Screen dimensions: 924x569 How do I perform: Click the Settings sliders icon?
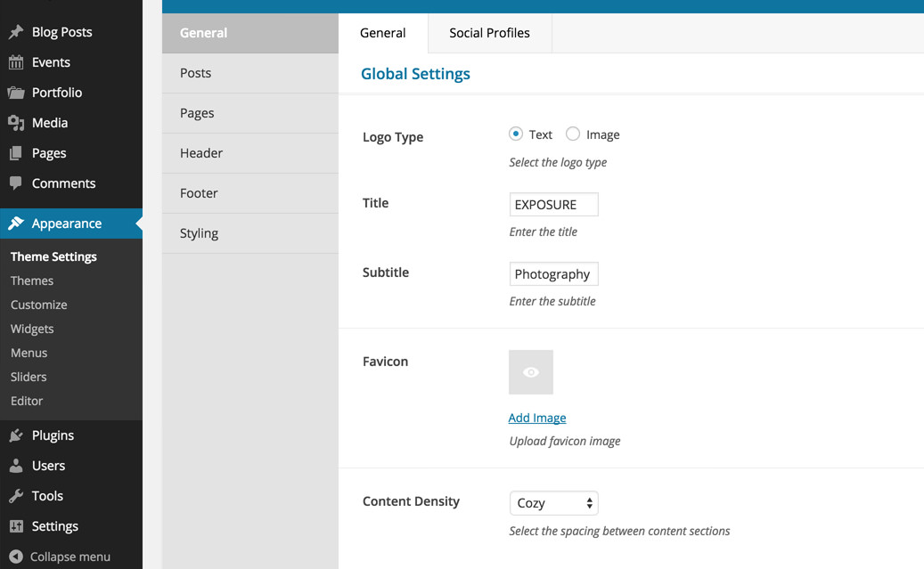click(x=16, y=526)
